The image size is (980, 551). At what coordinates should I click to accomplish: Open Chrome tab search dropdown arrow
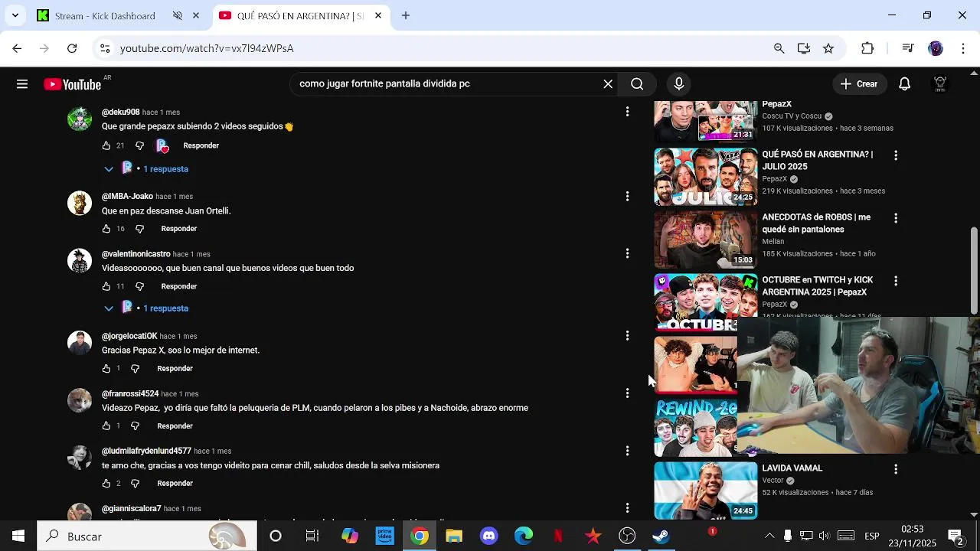pyautogui.click(x=15, y=15)
